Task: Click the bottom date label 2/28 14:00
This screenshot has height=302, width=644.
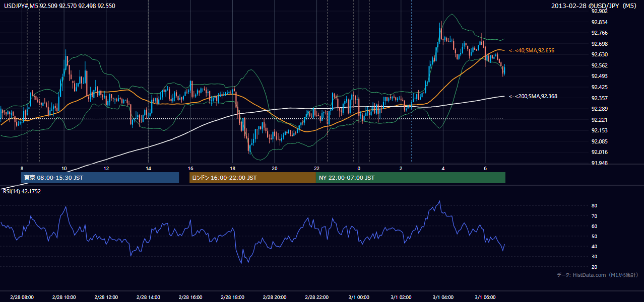Action: [148, 297]
